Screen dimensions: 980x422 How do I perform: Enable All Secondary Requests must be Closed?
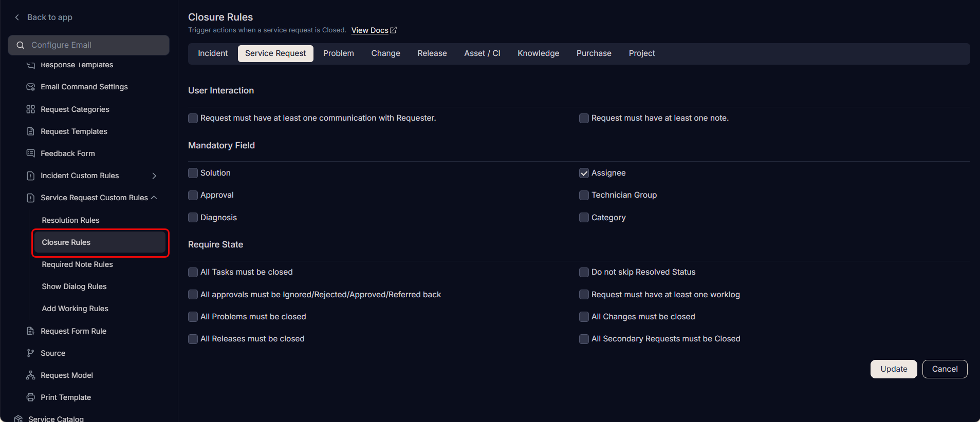584,339
